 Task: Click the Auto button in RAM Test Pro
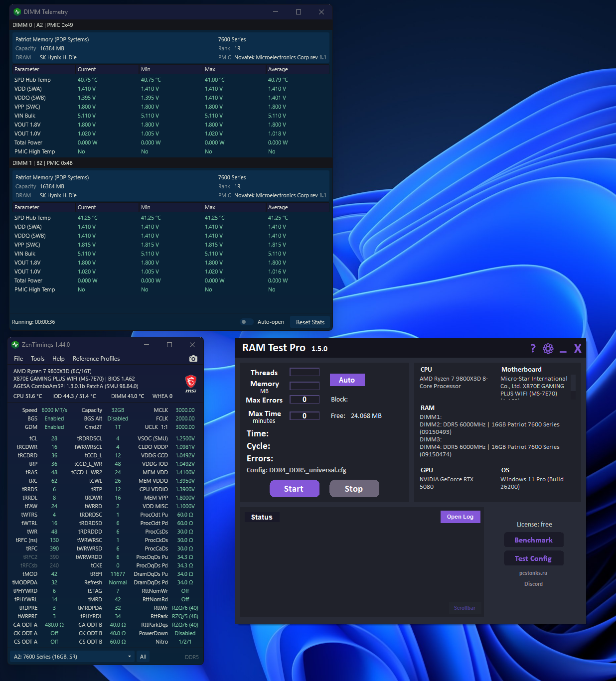tap(347, 380)
